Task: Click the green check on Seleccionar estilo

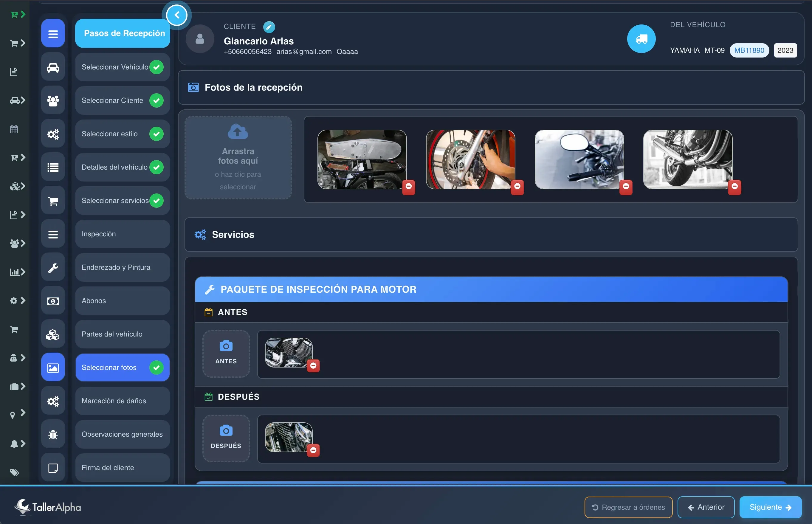Action: click(x=156, y=134)
